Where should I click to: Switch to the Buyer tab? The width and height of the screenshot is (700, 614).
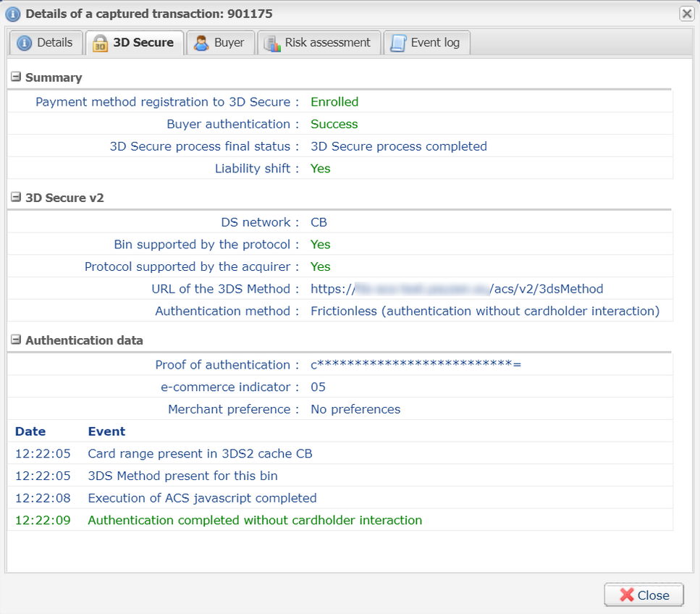tap(220, 43)
